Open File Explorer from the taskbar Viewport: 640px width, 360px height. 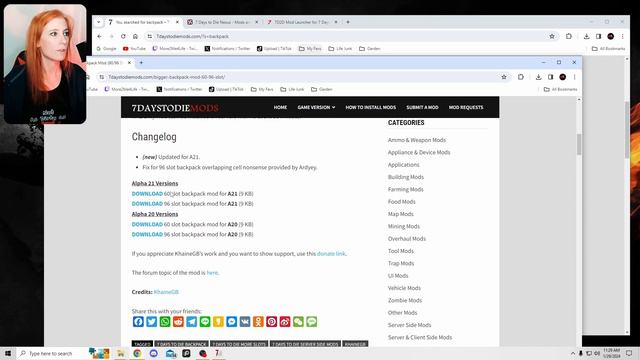pyautogui.click(x=121, y=353)
